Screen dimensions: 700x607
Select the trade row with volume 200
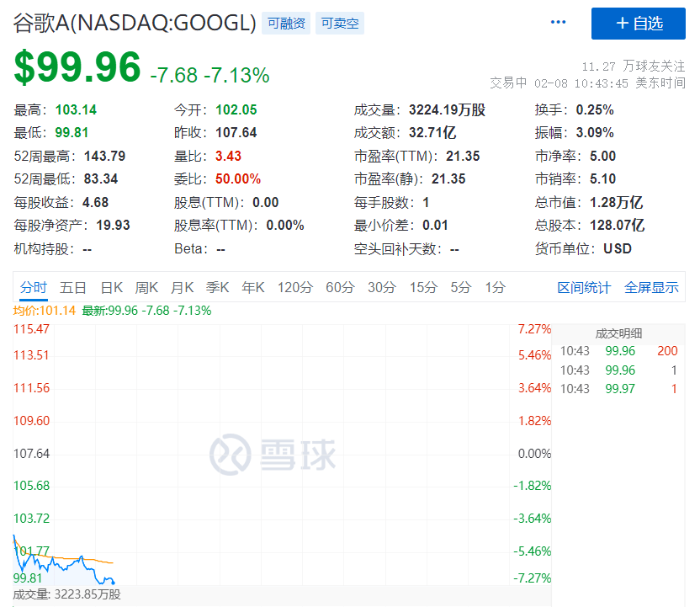tap(618, 351)
